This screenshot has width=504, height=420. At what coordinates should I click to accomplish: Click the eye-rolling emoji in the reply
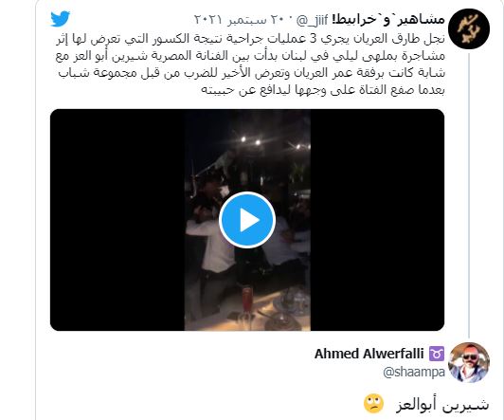373,403
